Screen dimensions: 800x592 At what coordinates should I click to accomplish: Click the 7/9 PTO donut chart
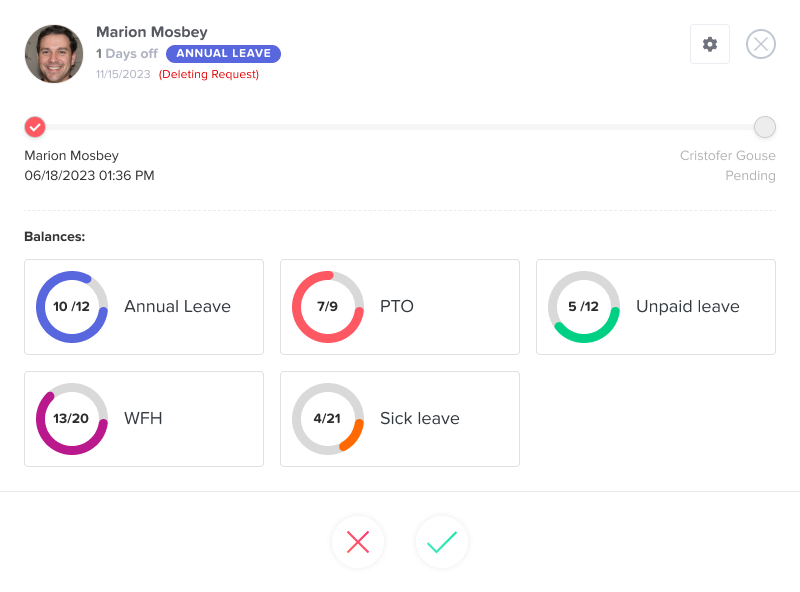tap(328, 307)
